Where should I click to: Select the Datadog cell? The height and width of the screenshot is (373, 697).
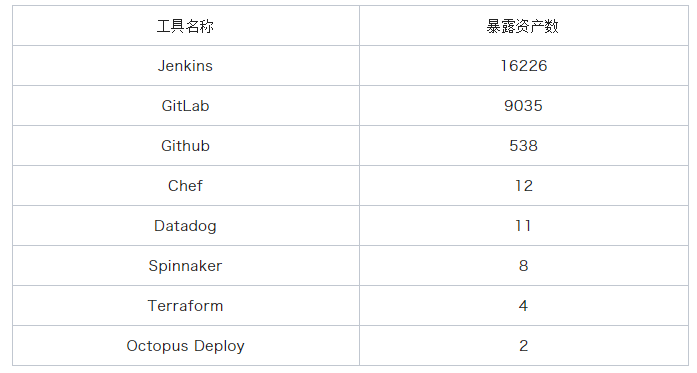click(185, 226)
